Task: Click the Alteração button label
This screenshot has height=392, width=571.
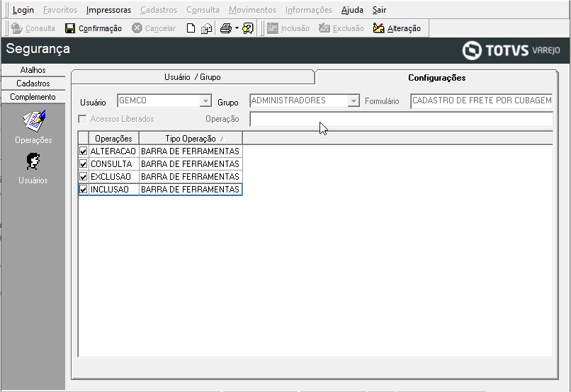Action: [x=404, y=28]
